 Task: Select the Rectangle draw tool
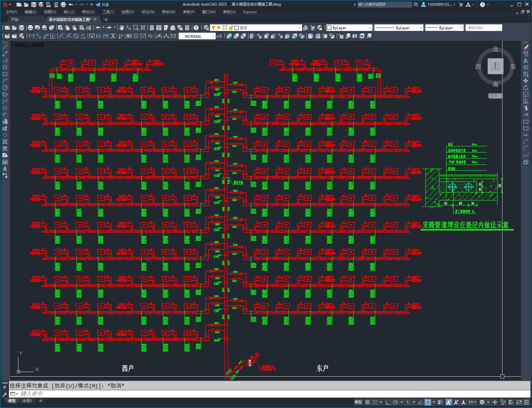(x=5, y=74)
